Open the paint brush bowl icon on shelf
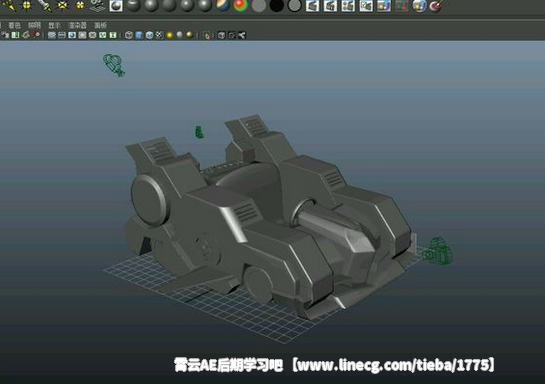This screenshot has width=545, height=384. (436, 5)
